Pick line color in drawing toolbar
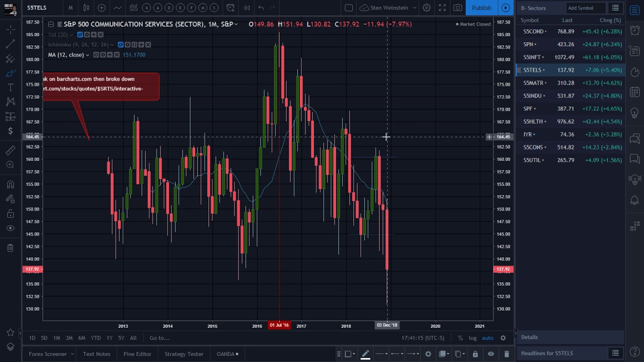Viewport: 644px width, 362px height. (366, 354)
